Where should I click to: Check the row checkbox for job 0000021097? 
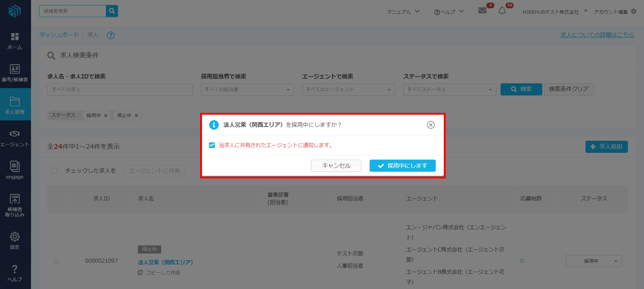[x=56, y=261]
